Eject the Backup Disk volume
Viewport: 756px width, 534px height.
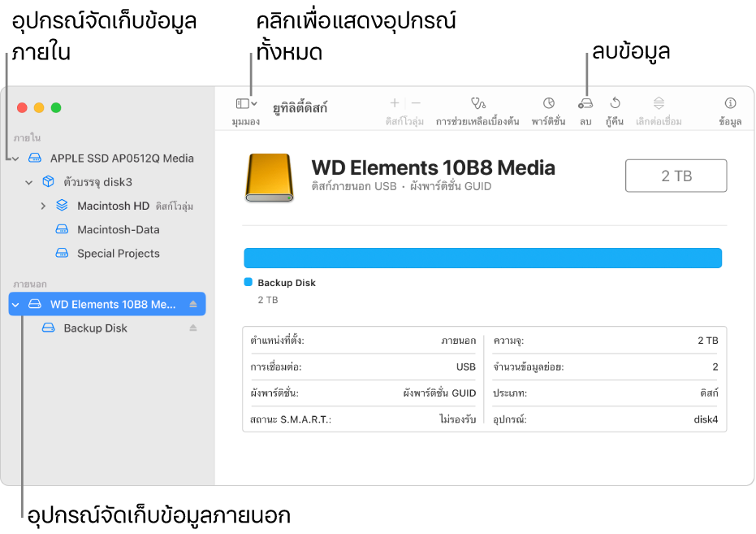pyautogui.click(x=193, y=328)
